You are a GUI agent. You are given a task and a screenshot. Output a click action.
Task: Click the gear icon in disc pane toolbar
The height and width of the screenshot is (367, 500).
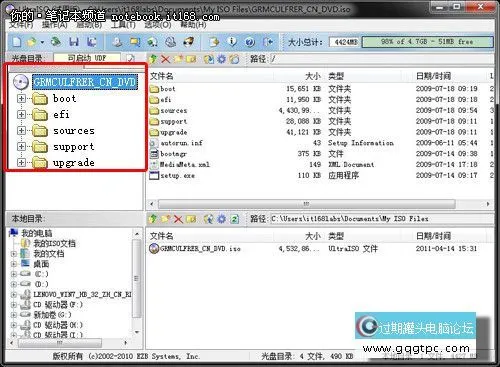coord(221,59)
